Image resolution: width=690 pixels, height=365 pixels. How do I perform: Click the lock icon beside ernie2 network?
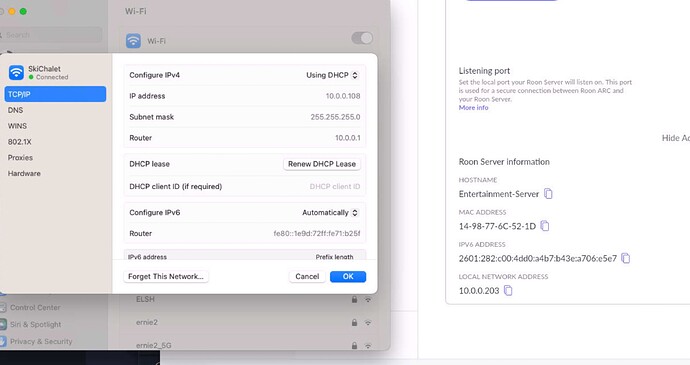[x=354, y=322]
